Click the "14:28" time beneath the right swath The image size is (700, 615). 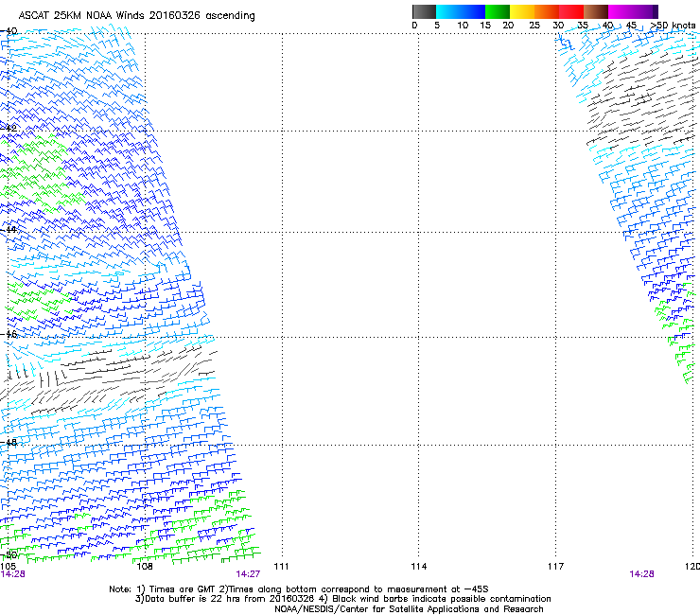pos(642,574)
